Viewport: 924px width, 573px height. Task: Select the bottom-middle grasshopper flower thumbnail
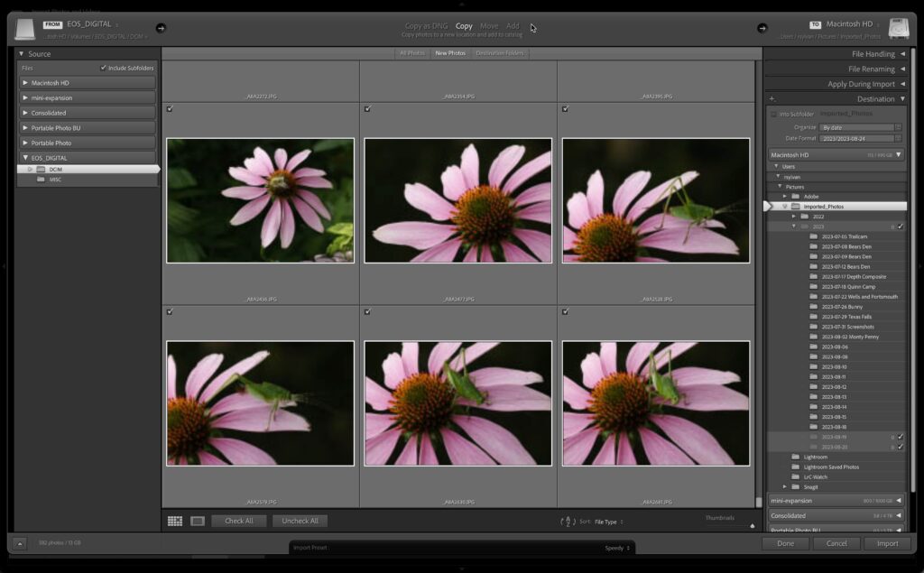pos(457,403)
